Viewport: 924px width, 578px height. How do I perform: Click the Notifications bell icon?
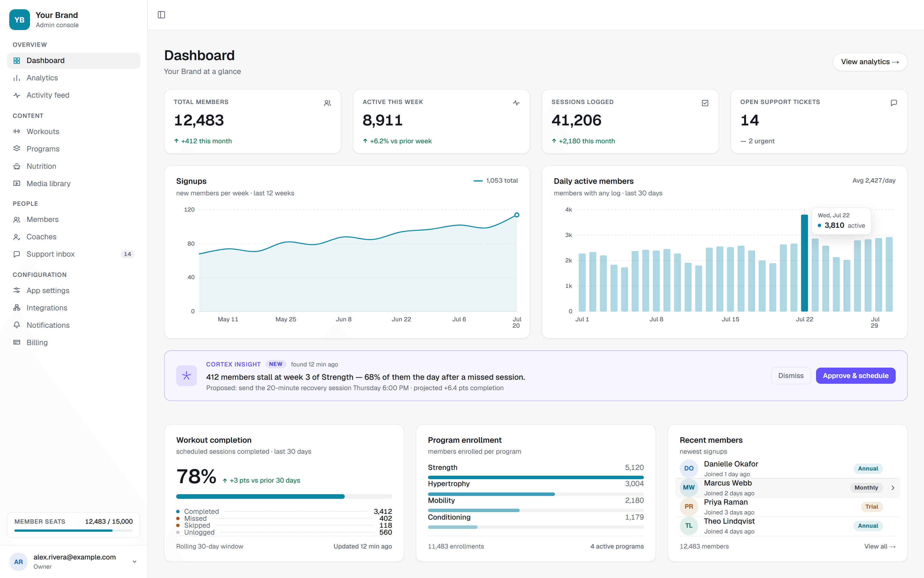tap(17, 325)
